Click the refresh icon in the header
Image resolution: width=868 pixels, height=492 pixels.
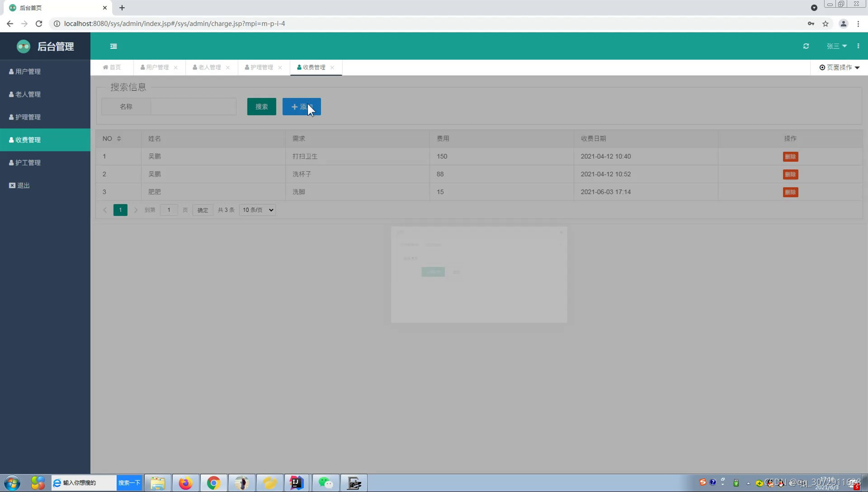click(x=806, y=46)
